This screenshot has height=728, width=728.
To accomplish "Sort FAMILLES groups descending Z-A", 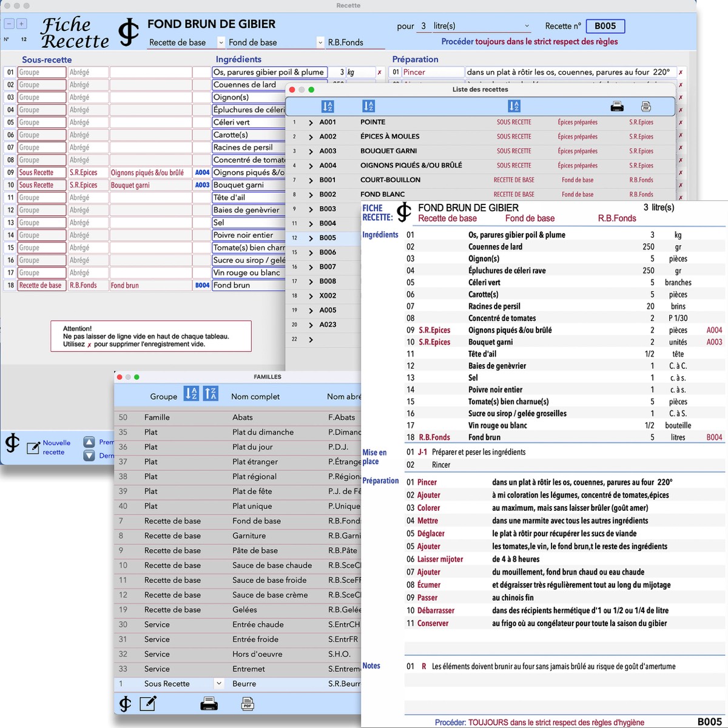I will (x=211, y=393).
